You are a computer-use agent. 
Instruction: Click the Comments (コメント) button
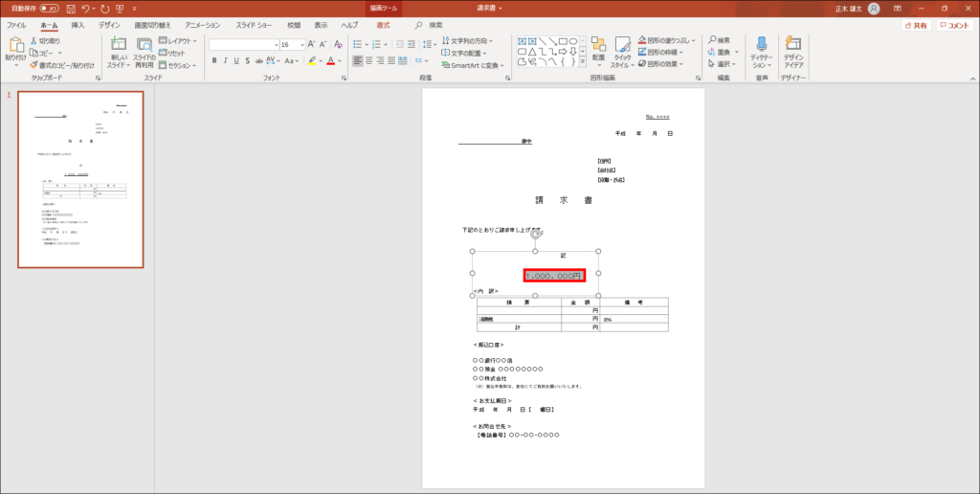coord(954,26)
